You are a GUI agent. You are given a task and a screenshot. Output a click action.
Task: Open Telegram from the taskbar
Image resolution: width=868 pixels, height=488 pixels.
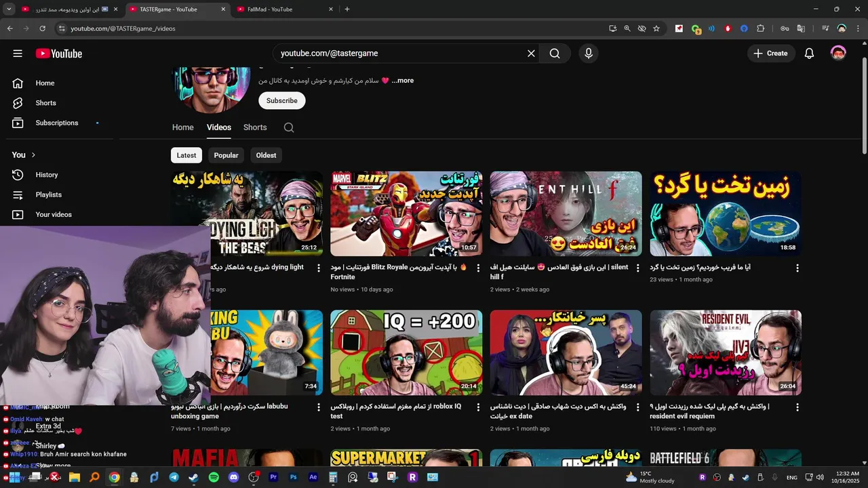[174, 477]
